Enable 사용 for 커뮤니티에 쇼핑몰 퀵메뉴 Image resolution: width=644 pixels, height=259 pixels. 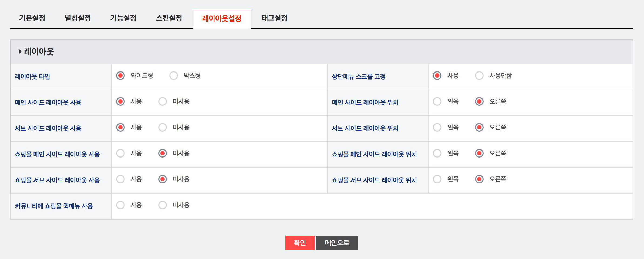(x=120, y=205)
